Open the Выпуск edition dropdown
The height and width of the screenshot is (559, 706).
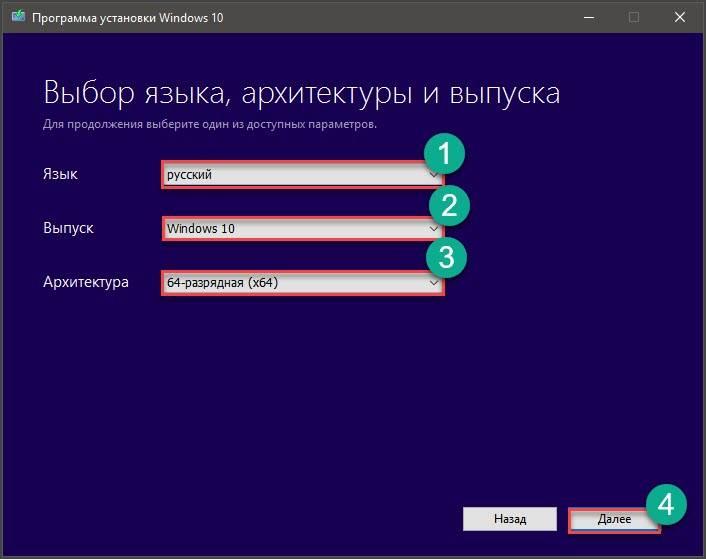pyautogui.click(x=303, y=229)
